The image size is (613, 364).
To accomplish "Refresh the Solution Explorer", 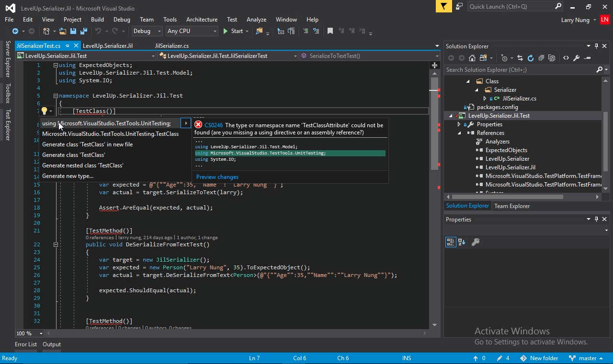I will [x=531, y=58].
